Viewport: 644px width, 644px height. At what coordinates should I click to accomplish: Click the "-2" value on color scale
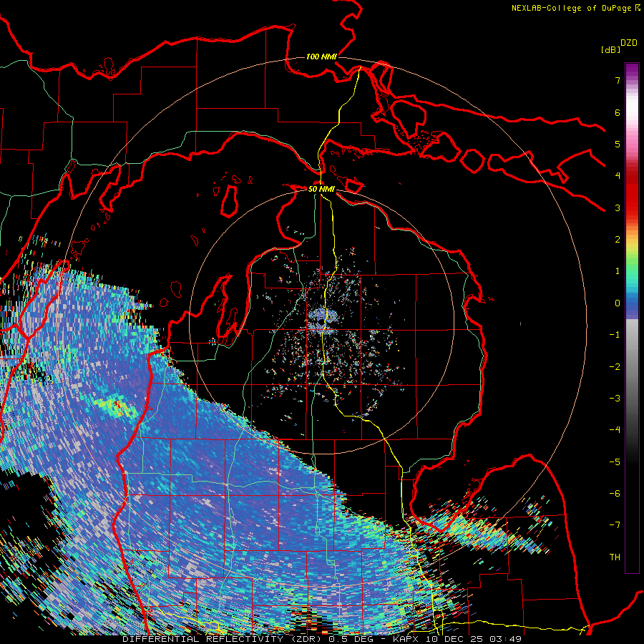coord(615,367)
